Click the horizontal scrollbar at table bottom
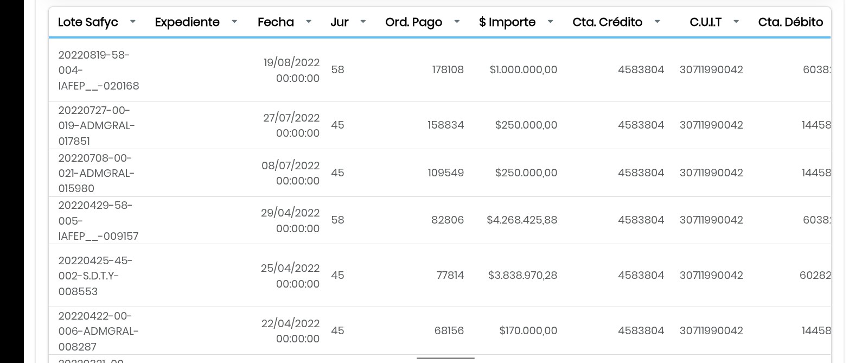 point(445,358)
